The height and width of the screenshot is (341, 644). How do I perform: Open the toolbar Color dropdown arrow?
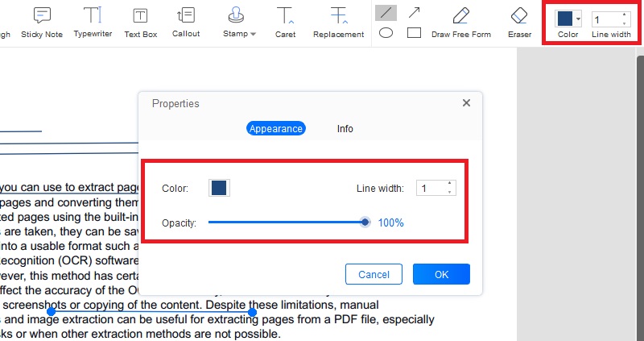pos(578,19)
